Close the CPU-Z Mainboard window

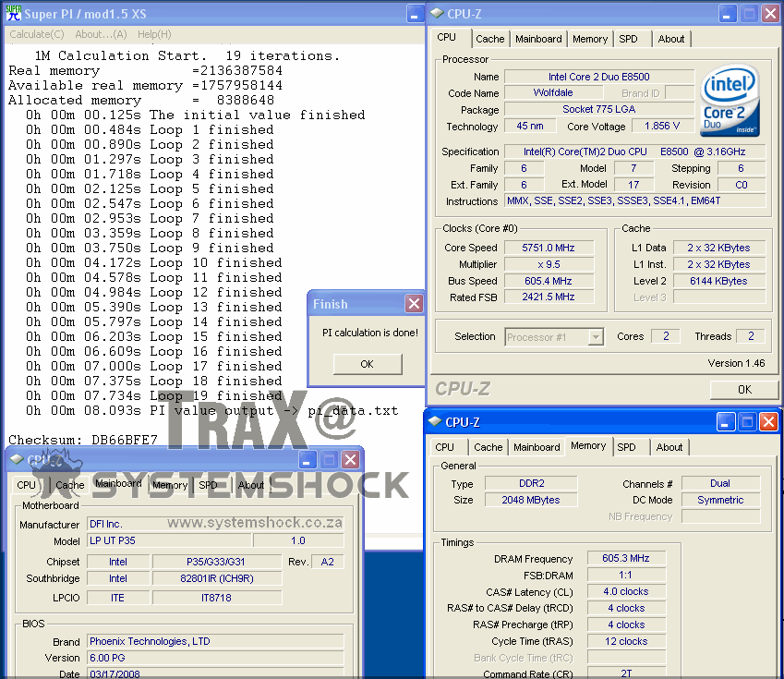(x=351, y=459)
